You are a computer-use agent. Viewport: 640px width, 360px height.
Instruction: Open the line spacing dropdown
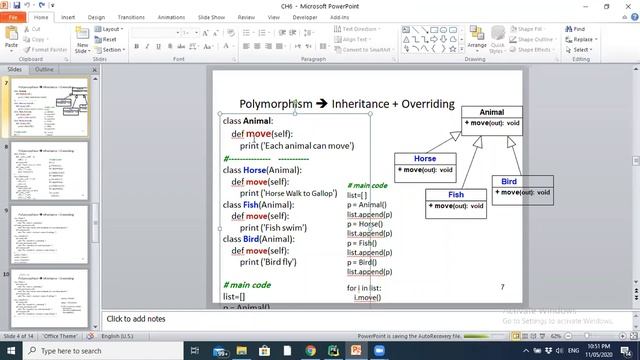point(308,33)
